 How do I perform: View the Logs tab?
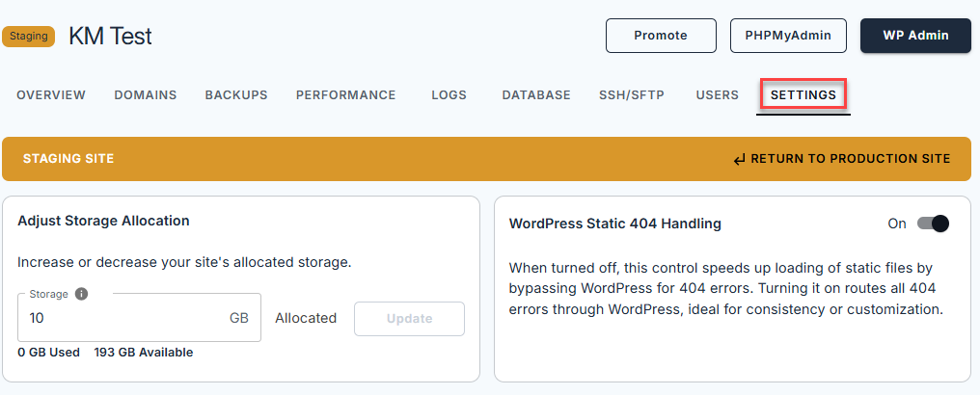[449, 95]
